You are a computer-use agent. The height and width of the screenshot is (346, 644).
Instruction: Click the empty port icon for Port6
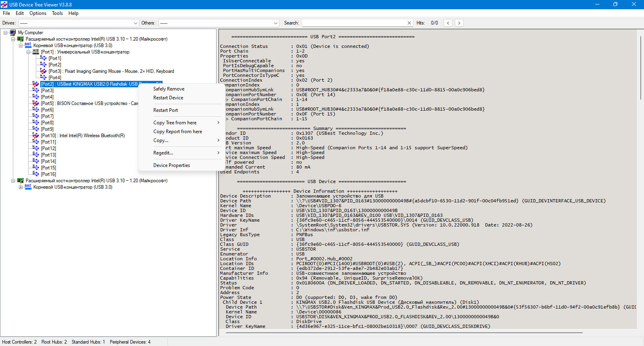[36, 110]
